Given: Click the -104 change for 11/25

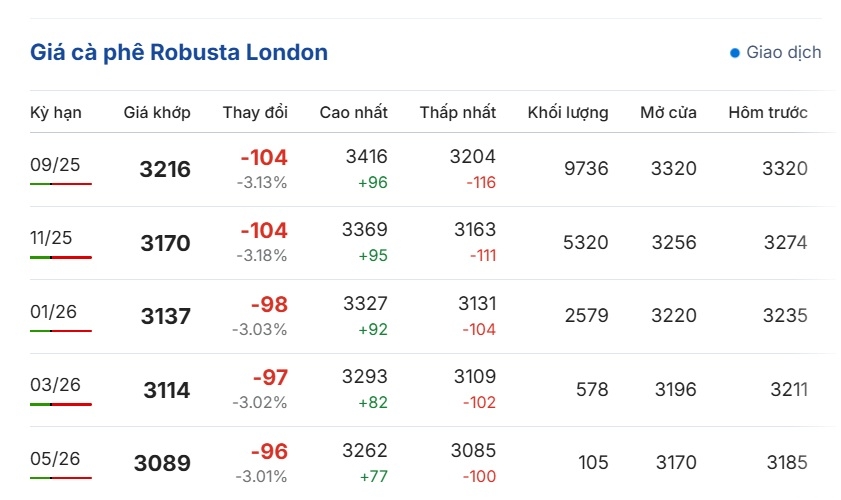Looking at the screenshot, I should point(264,231).
